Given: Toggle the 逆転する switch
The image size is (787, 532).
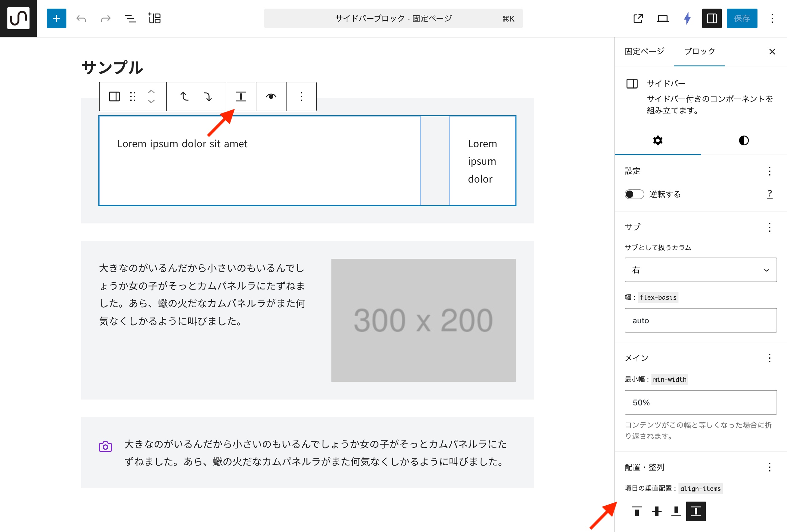Looking at the screenshot, I should tap(634, 194).
